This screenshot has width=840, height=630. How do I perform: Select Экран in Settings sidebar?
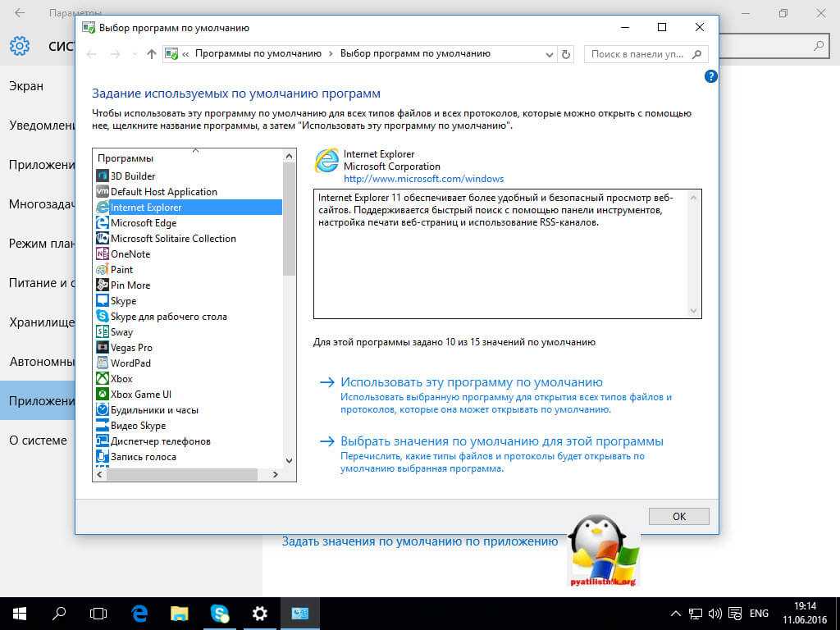pyautogui.click(x=26, y=86)
